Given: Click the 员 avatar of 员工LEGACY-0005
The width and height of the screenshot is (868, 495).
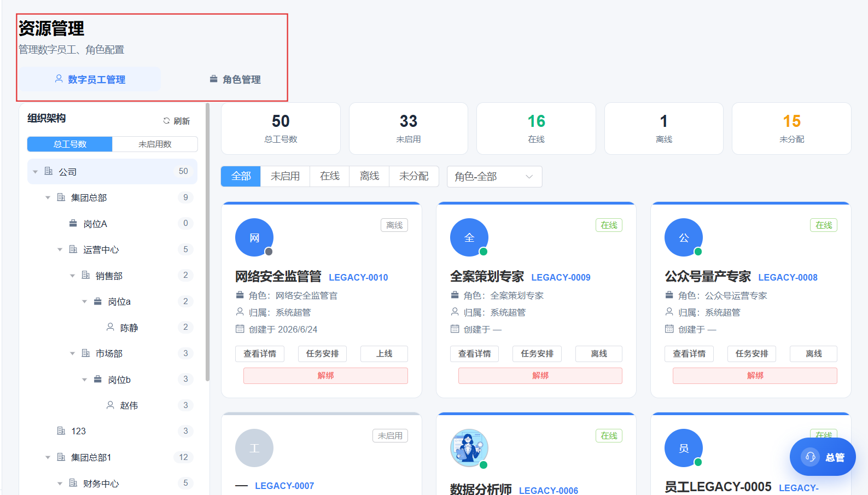Looking at the screenshot, I should 684,448.
